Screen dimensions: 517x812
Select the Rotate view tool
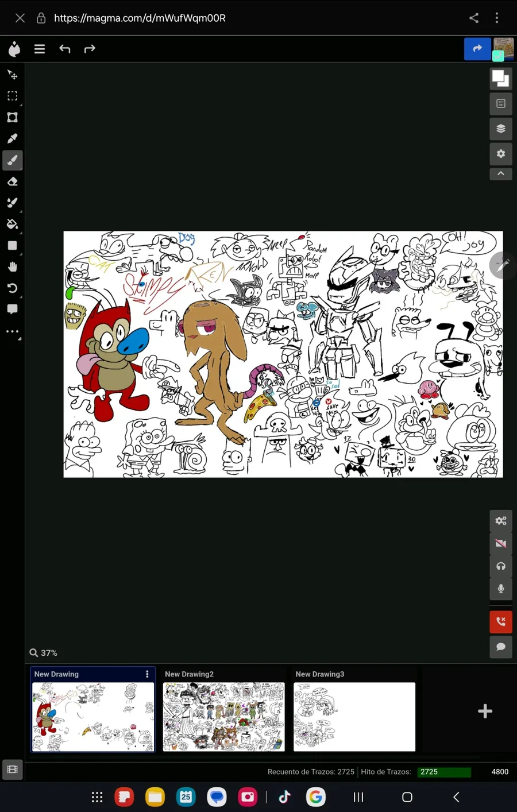[12, 288]
